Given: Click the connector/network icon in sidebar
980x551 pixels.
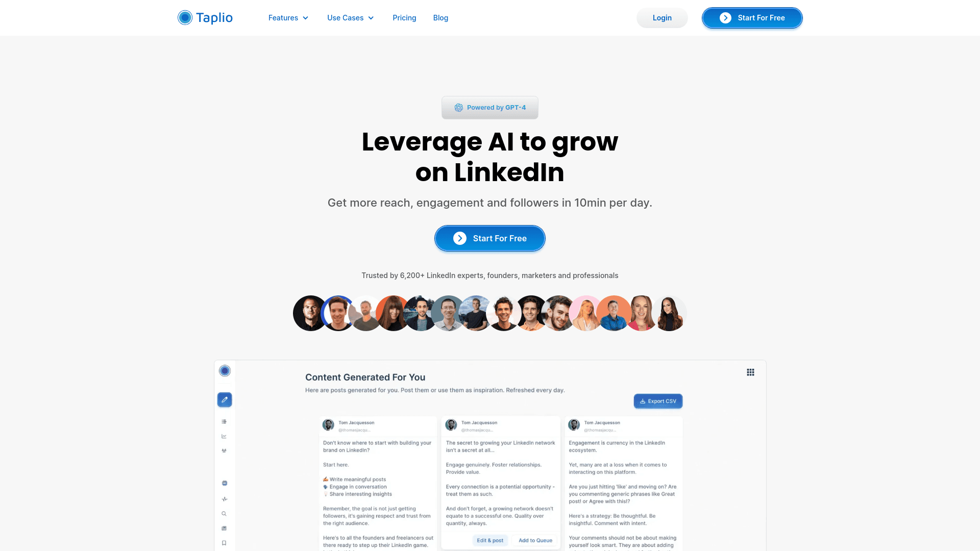Looking at the screenshot, I should click(x=224, y=451).
